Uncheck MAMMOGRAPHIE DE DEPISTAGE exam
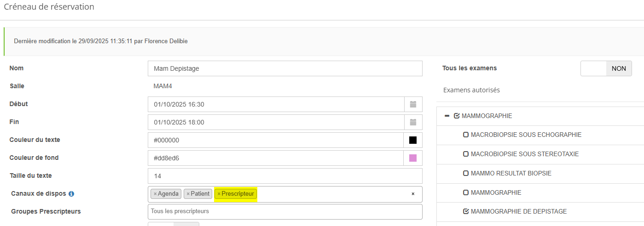Viewport: 644px width, 226px height. pos(466,212)
